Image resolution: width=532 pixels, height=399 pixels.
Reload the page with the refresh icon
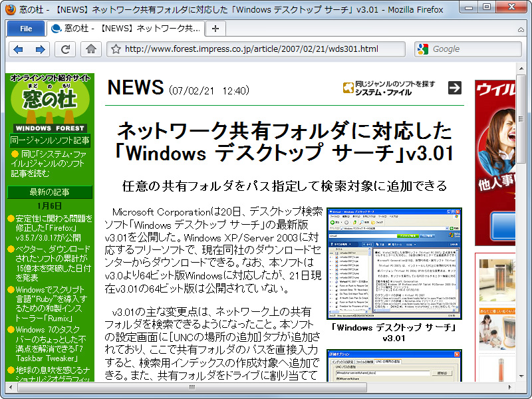[65, 49]
